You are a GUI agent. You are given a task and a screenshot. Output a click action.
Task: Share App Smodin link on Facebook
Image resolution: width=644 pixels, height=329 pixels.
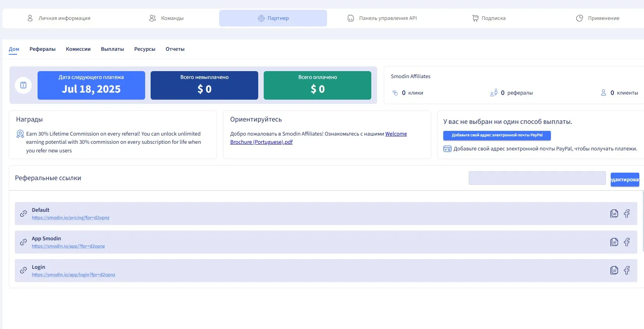[x=627, y=242]
